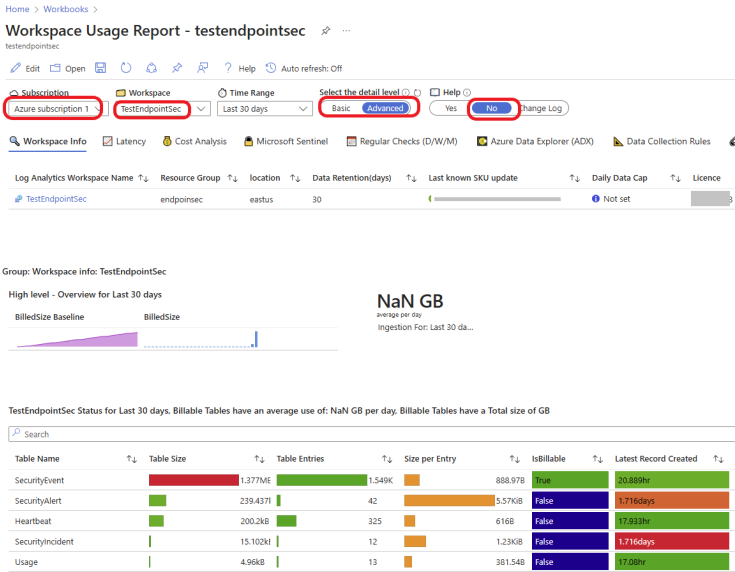Select Basic detail level
Screen dimensions: 735x572
tap(341, 108)
